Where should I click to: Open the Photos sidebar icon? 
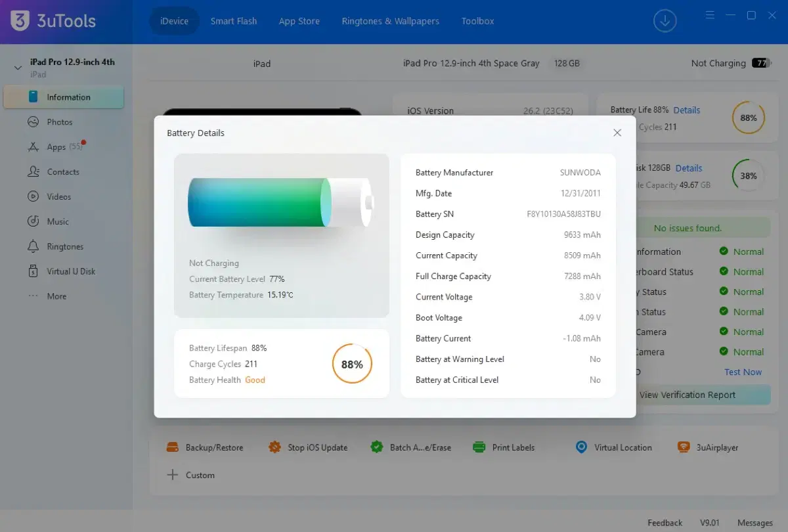[33, 122]
